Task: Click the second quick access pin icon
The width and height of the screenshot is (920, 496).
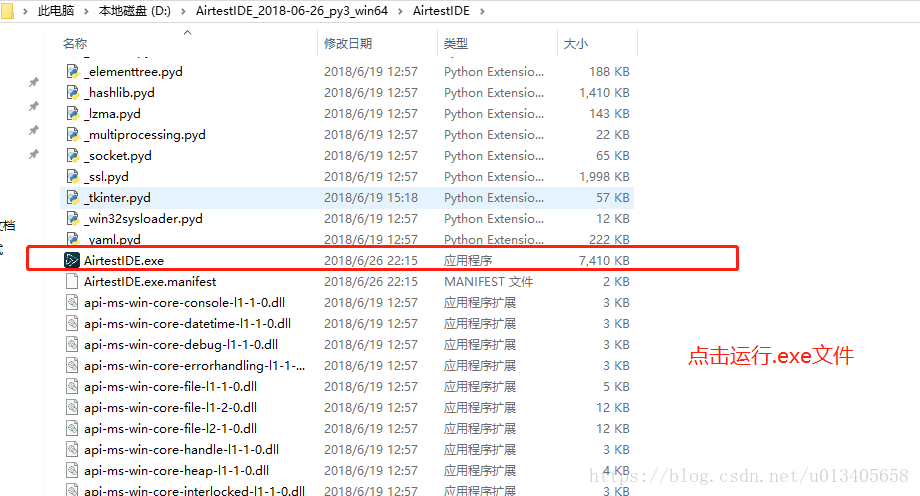Action: coord(34,106)
